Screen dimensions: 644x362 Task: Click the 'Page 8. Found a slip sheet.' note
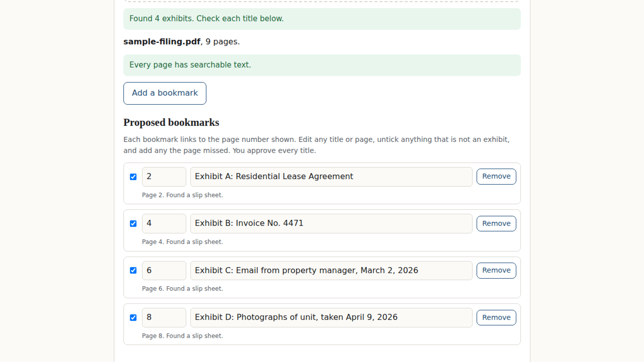coord(182,336)
